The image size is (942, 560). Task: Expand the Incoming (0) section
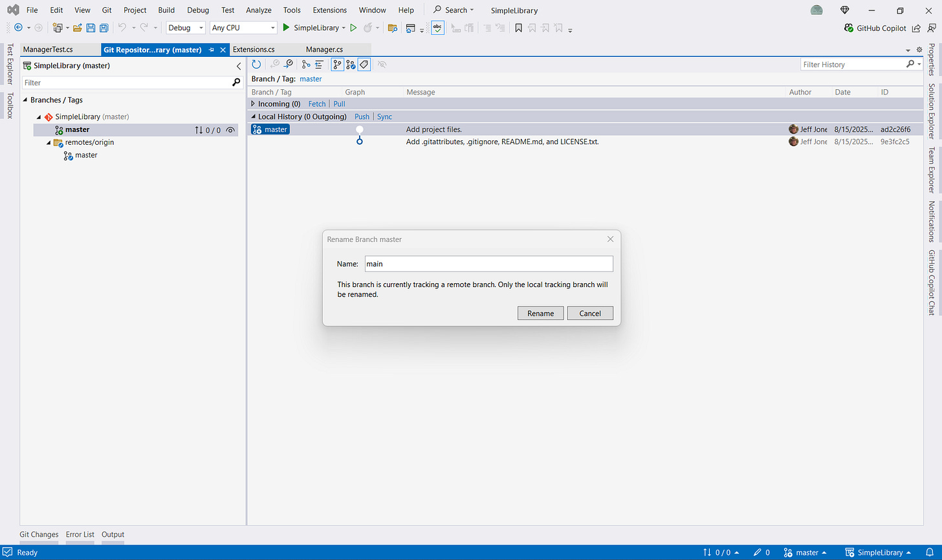pos(253,103)
